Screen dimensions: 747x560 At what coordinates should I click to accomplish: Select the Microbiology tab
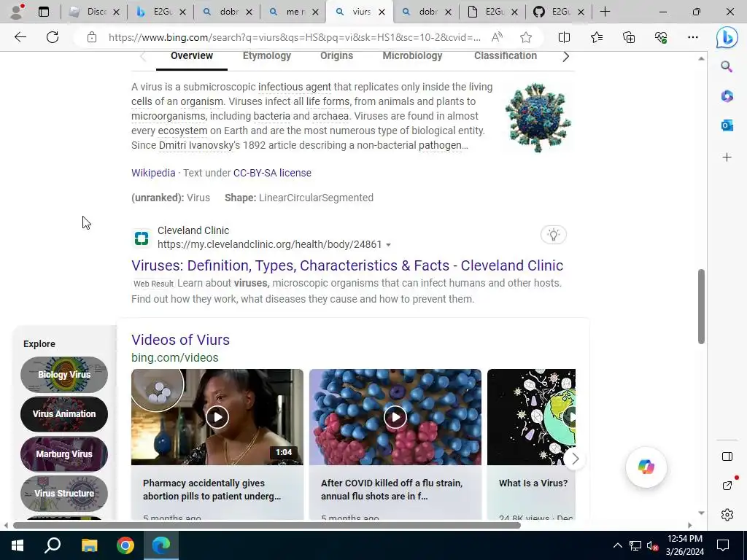click(x=412, y=55)
